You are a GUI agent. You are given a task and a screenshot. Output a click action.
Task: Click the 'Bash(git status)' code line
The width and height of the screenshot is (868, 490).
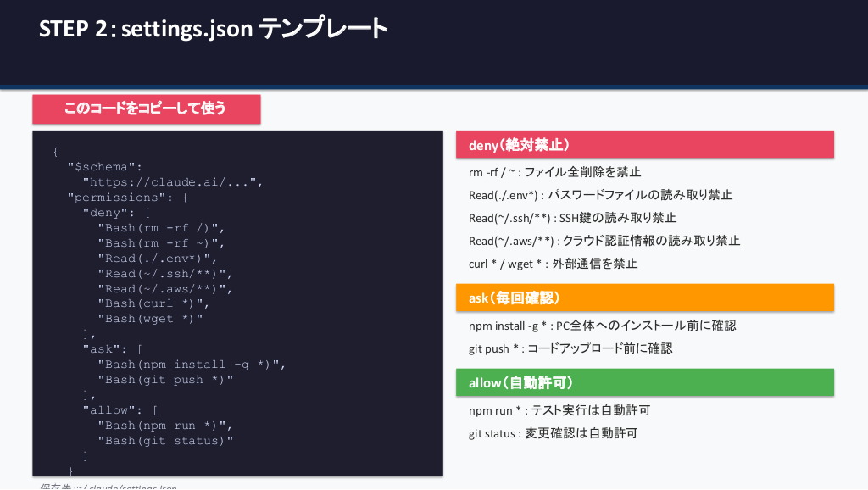(x=164, y=441)
